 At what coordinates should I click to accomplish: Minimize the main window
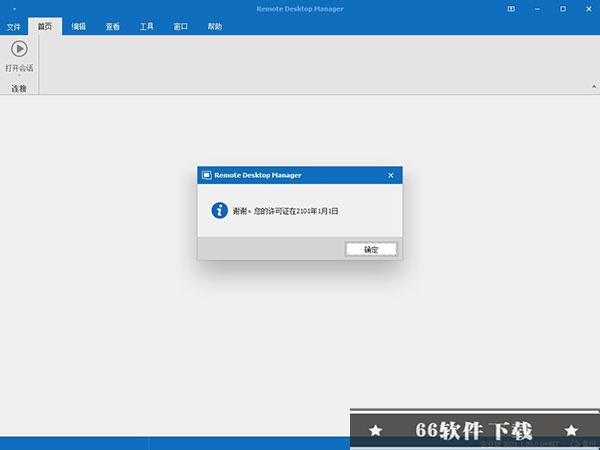537,9
